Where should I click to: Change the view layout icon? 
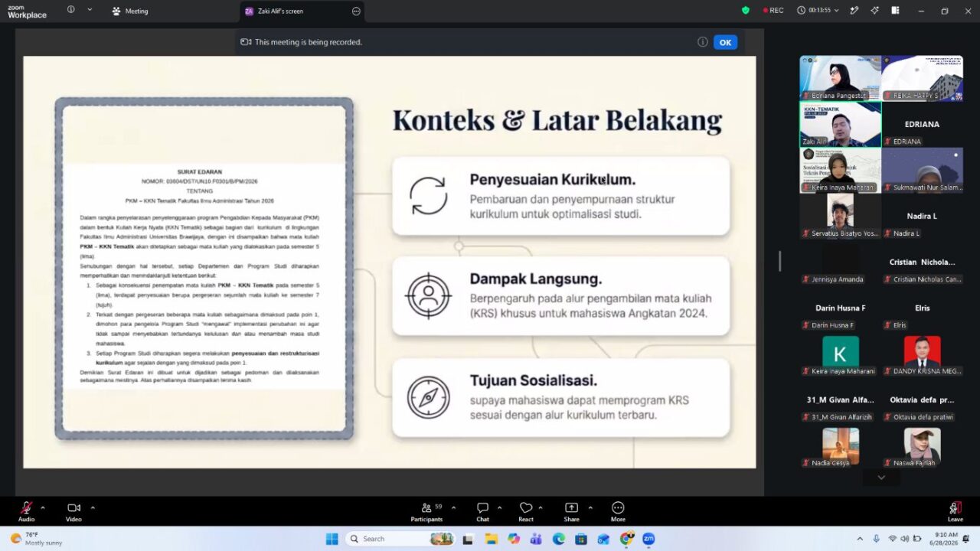coord(895,10)
